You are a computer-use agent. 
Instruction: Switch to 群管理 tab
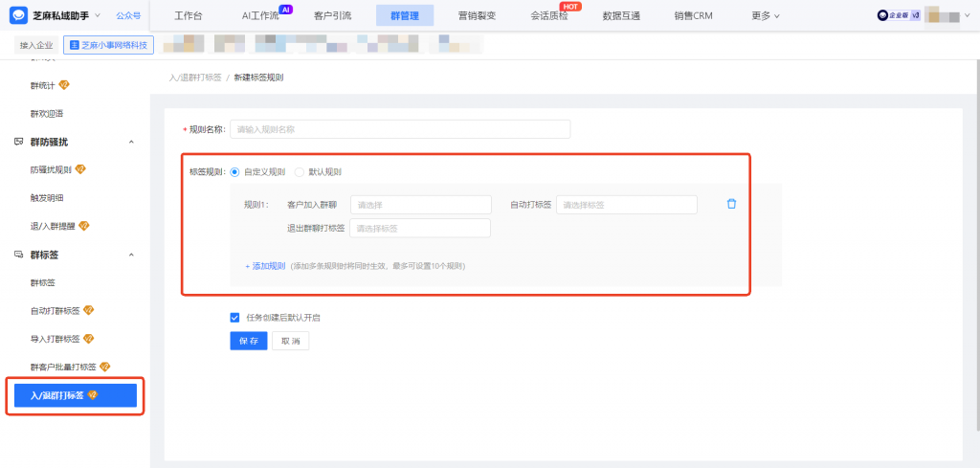click(405, 15)
